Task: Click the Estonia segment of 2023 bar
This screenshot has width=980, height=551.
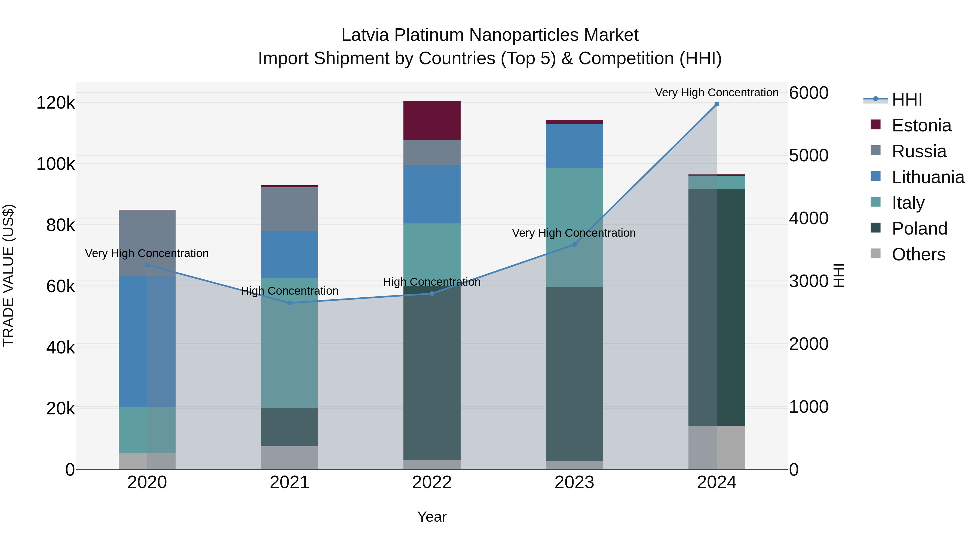Action: [x=574, y=122]
